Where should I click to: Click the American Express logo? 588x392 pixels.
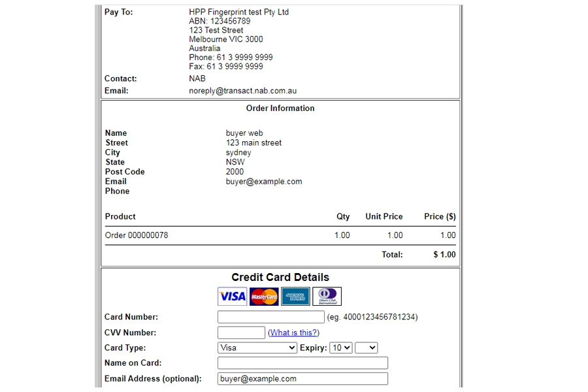[295, 297]
